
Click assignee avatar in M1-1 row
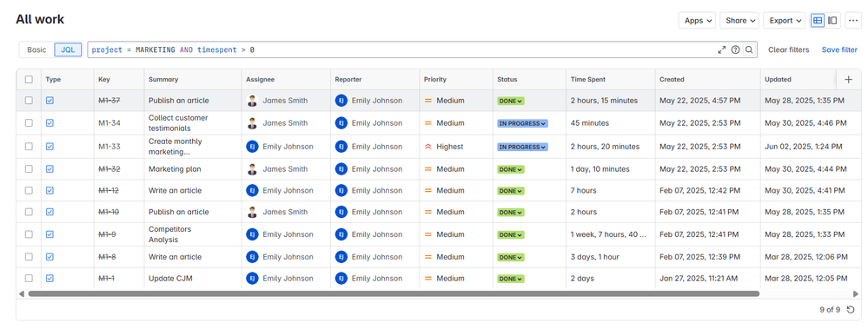tap(253, 278)
